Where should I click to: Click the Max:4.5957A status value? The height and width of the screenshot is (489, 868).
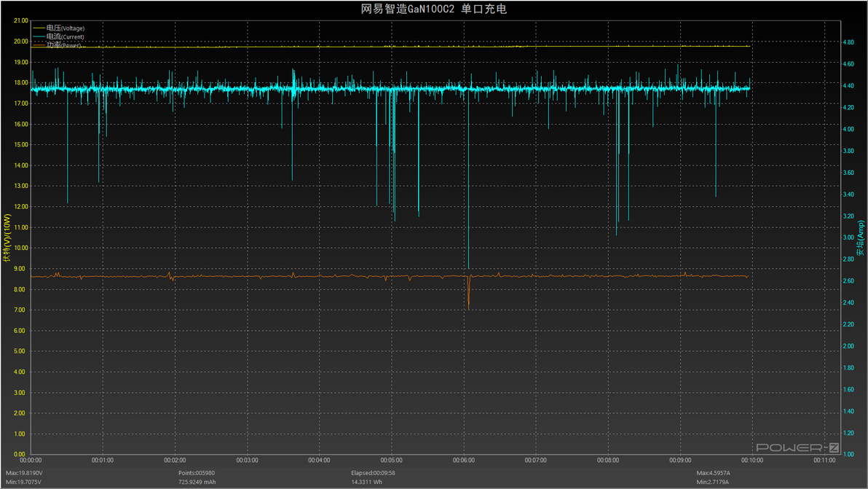coord(713,473)
